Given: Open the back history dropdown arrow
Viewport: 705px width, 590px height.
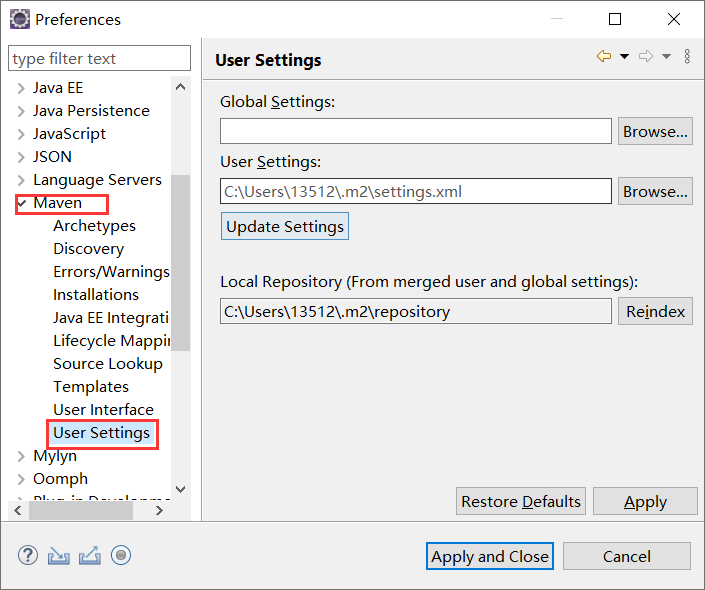Looking at the screenshot, I should click(625, 56).
